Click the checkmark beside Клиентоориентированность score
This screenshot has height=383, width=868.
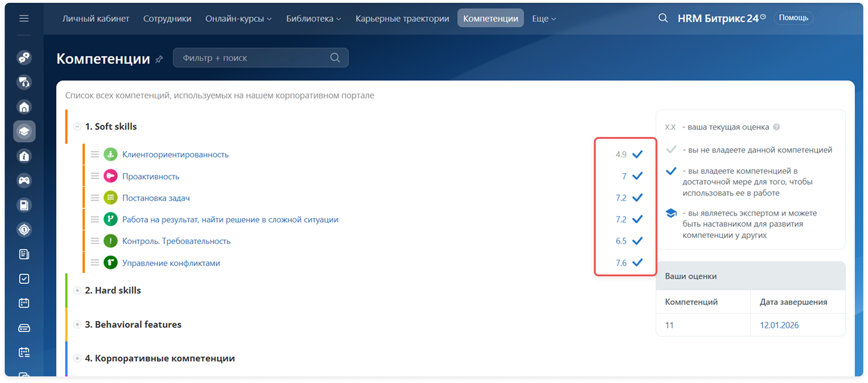coord(637,154)
